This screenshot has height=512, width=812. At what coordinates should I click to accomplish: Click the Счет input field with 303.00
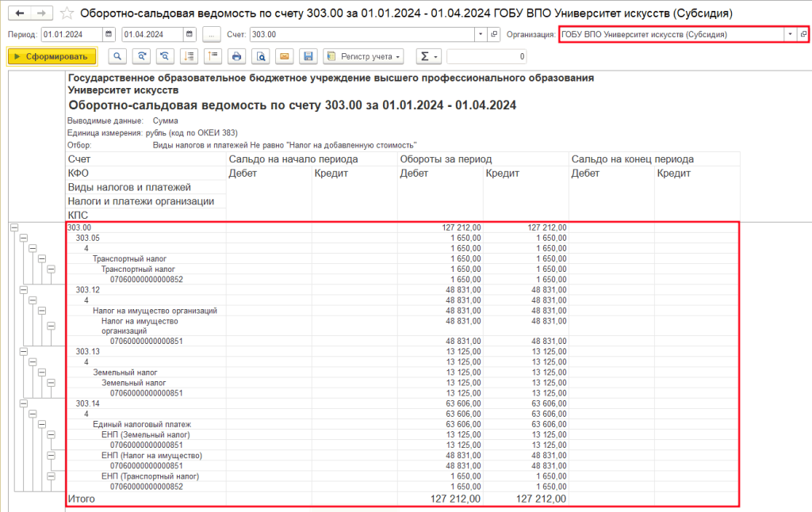tap(361, 34)
